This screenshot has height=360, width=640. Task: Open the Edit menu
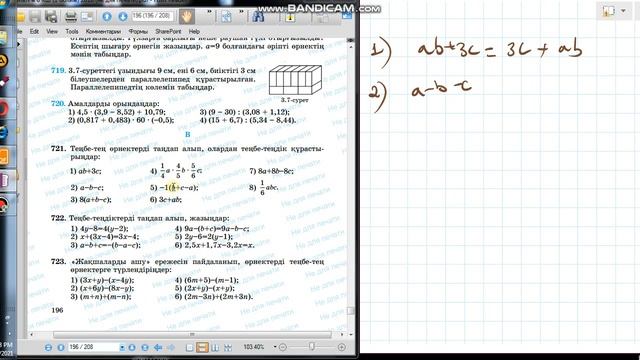[34, 31]
